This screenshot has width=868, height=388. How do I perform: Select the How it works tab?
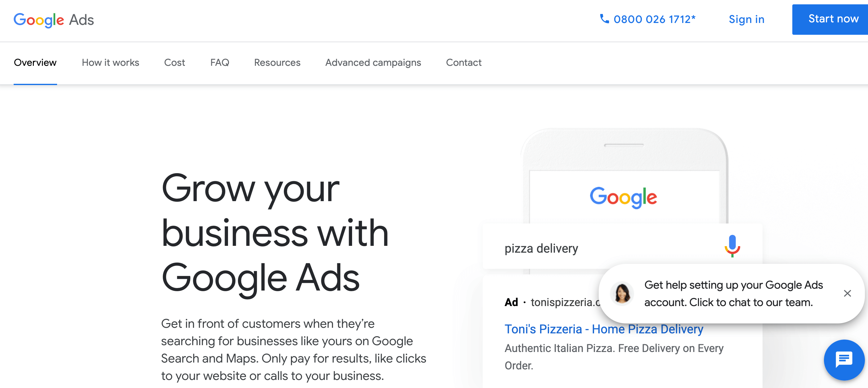point(110,62)
